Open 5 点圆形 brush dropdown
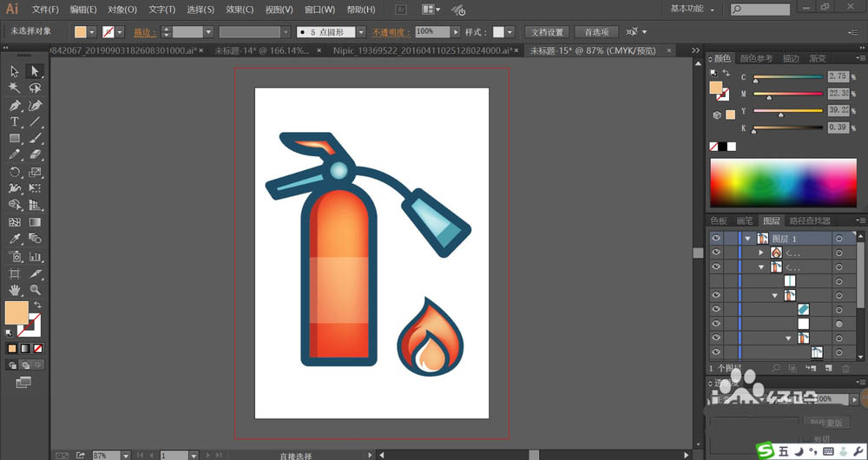This screenshot has height=460, width=868. pyautogui.click(x=361, y=32)
